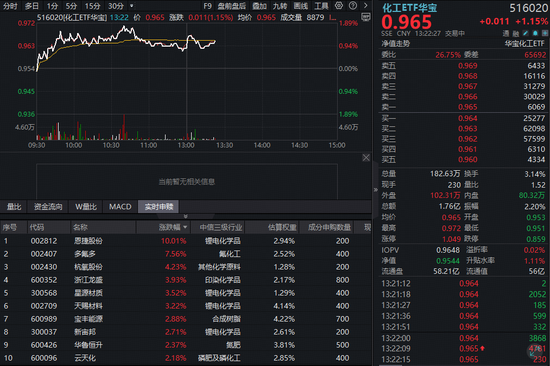Select row 600096 云天化

pyautogui.click(x=186, y=358)
